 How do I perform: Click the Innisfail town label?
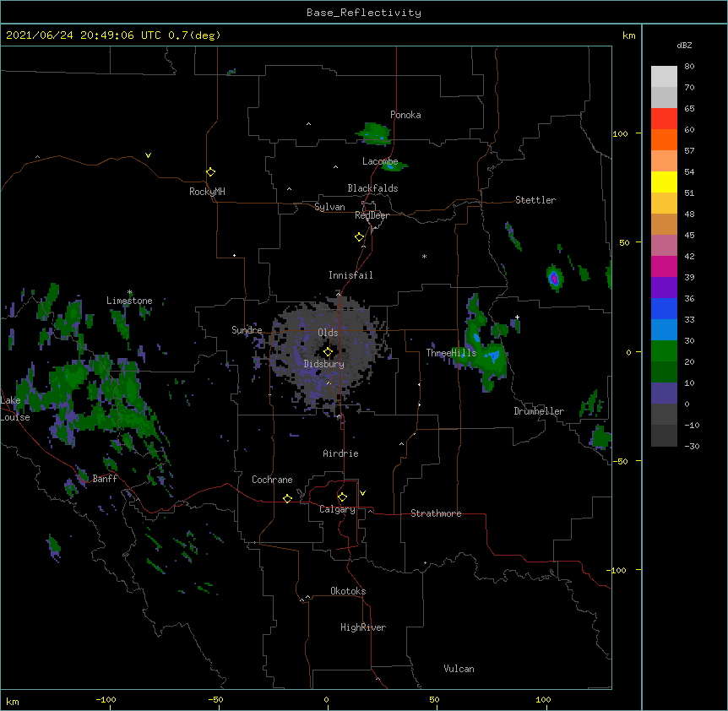tap(350, 275)
